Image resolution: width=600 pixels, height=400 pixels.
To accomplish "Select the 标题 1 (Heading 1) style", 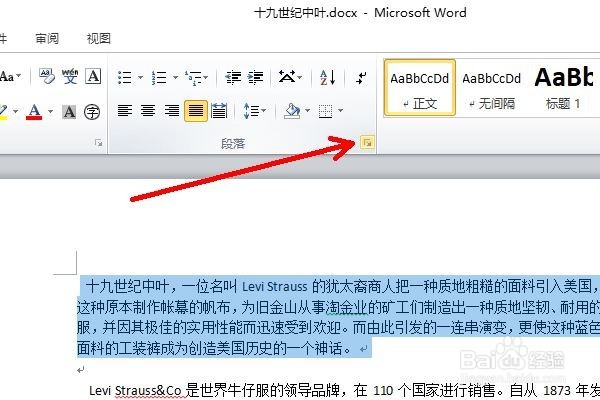I will (563, 87).
